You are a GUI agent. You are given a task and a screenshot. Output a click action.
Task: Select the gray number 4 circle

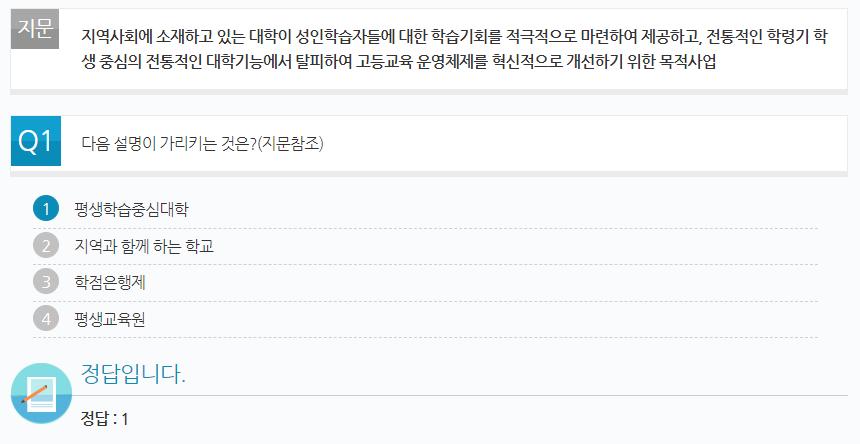coord(46,318)
